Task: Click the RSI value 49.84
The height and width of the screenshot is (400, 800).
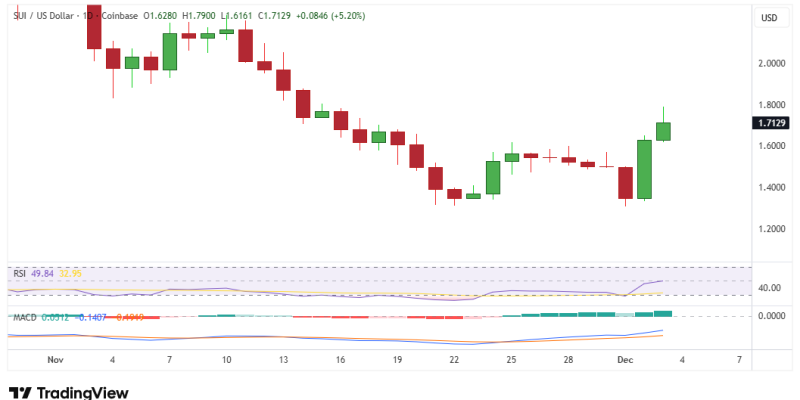Action: (42, 273)
